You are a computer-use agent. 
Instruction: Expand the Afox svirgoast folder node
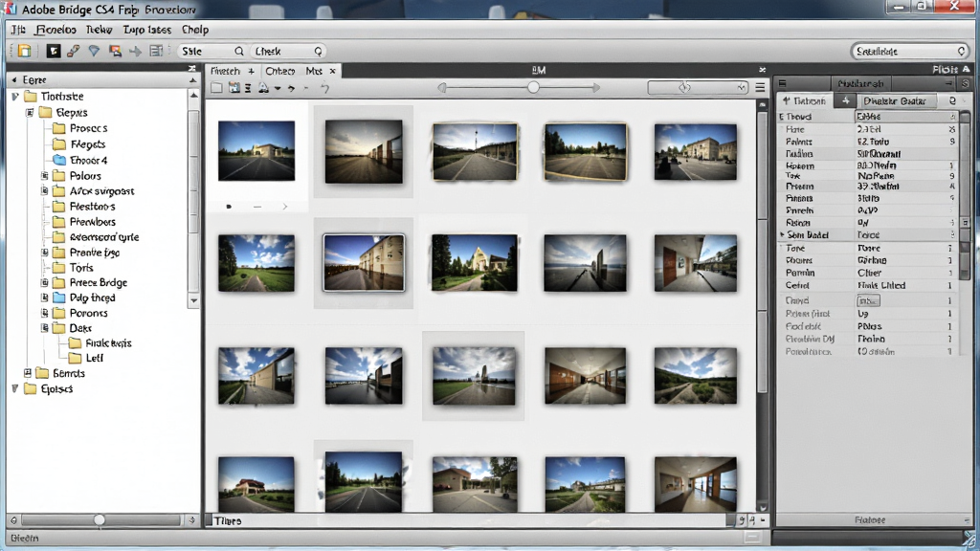[44, 190]
